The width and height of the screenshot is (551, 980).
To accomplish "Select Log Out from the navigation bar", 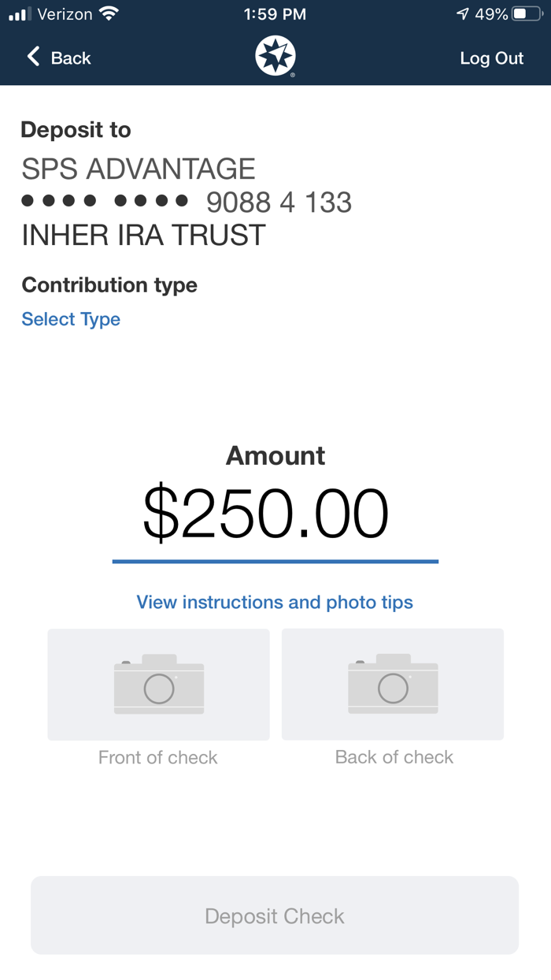I will pos(491,58).
